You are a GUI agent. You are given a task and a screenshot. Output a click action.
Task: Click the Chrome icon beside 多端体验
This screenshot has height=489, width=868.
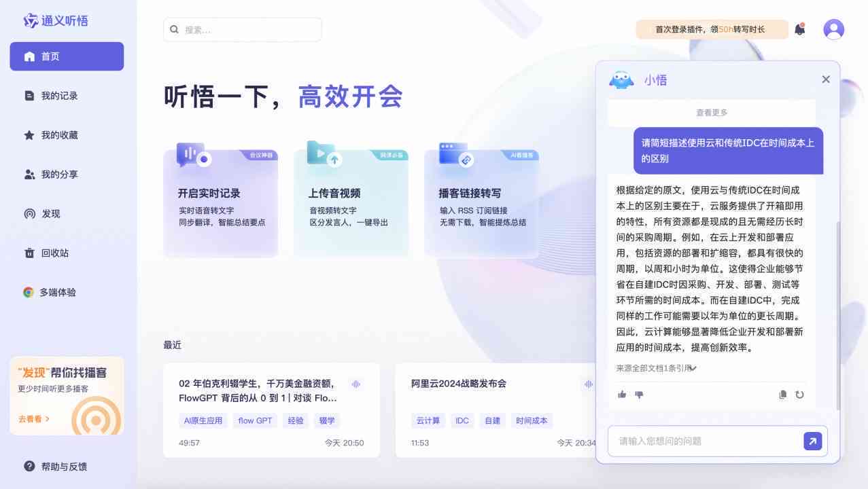pyautogui.click(x=29, y=293)
